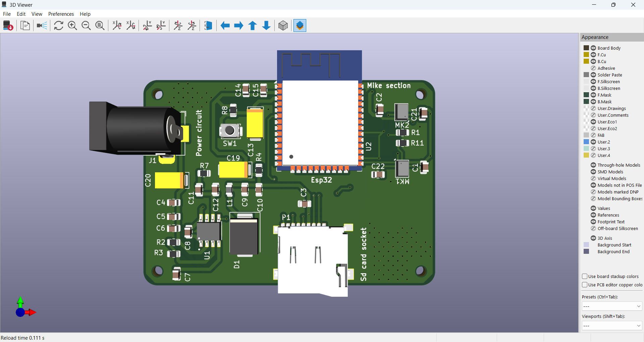
Task: Click the Redraw view refresh icon
Action: click(x=59, y=25)
